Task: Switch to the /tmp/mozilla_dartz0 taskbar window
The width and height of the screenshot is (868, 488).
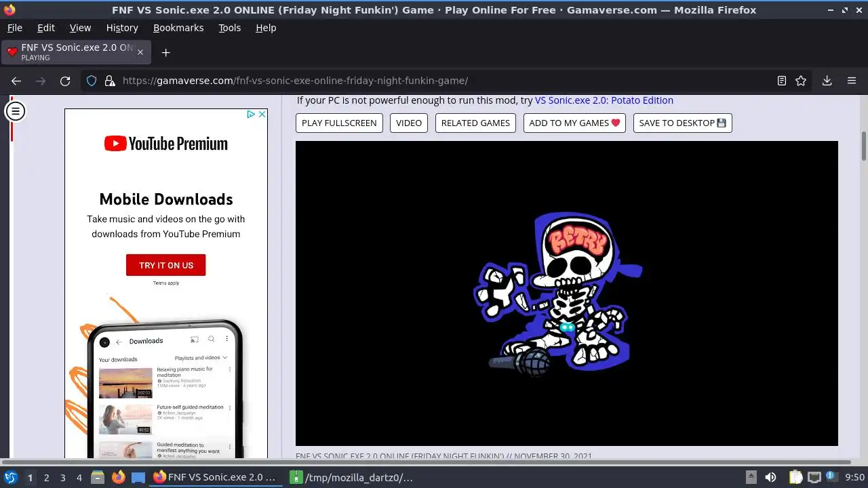Action: pos(353,477)
